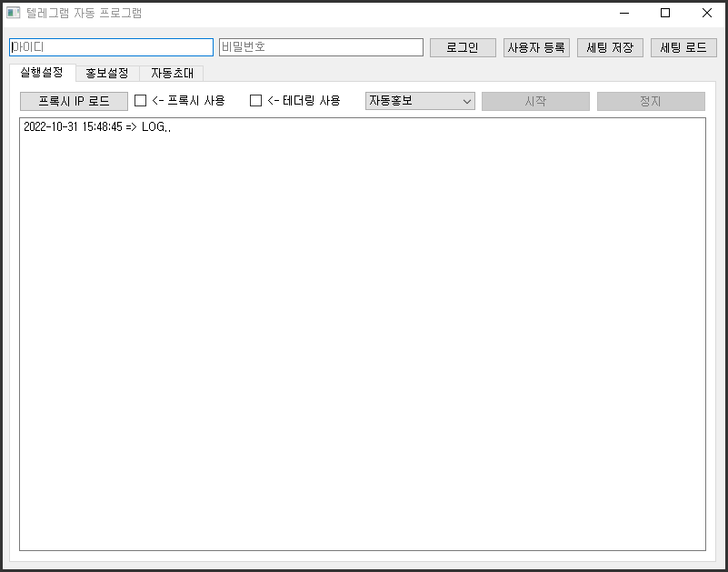
Task: Close the 텔레그램 자동 프로그램 window
Action: click(706, 14)
